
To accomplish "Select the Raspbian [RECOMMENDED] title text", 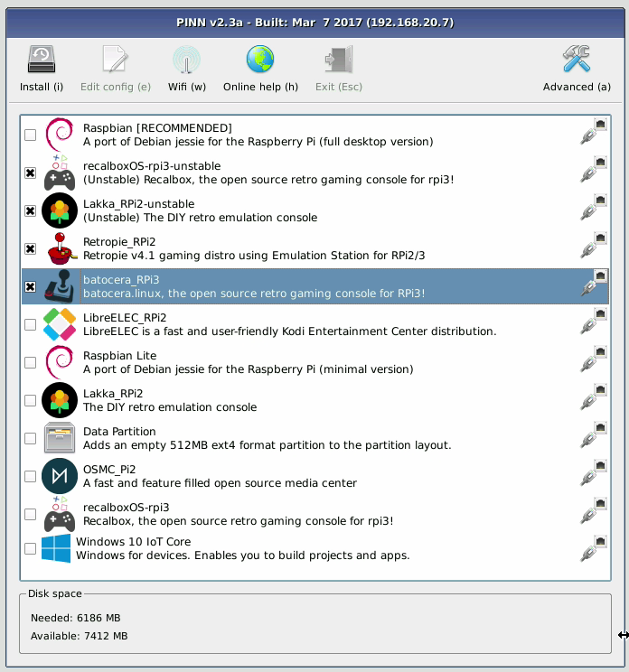I will click(157, 128).
